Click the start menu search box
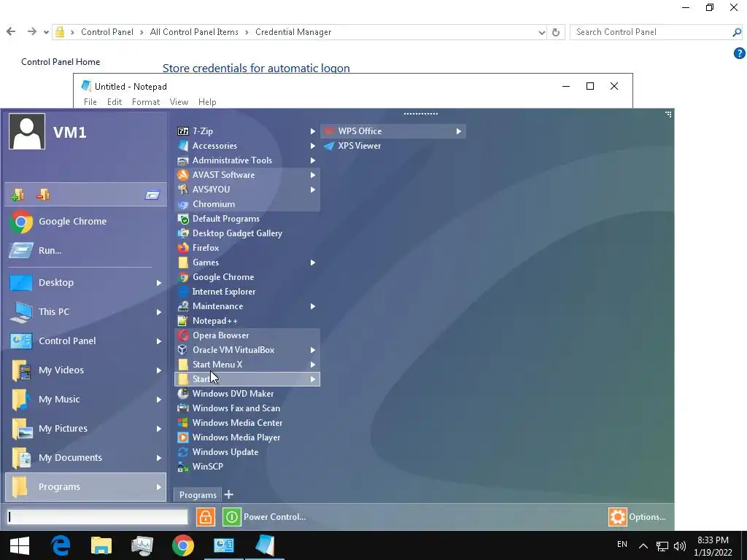Screen dimensions: 747x560 tap(98, 517)
